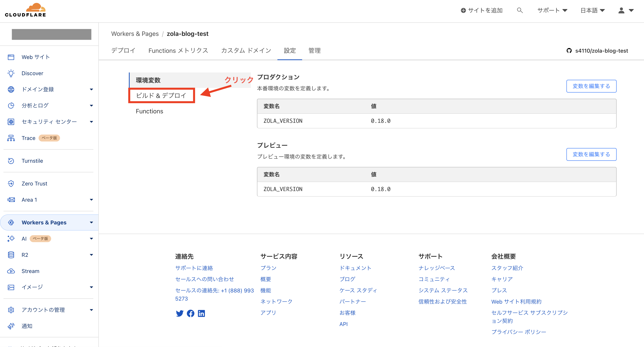This screenshot has width=644, height=347.
Task: Click the Twitter icon in footer
Action: pos(179,313)
